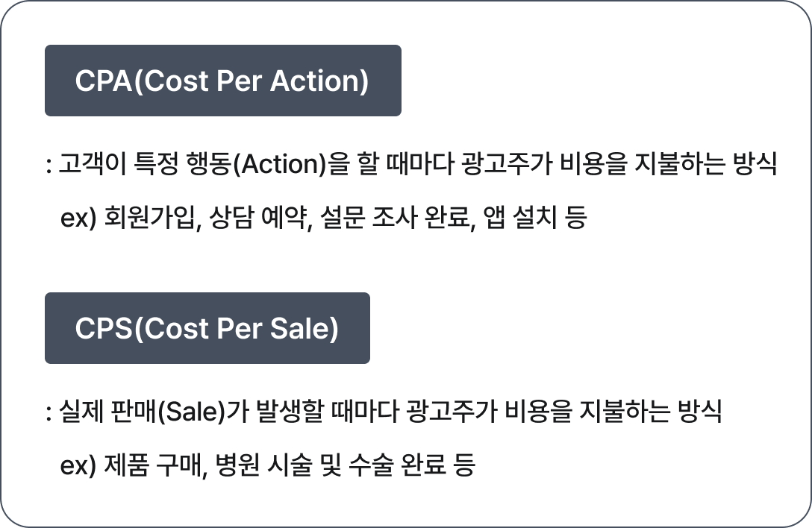The width and height of the screenshot is (812, 528).
Task: Click the ex) prefix under CPS
Action: (x=78, y=466)
